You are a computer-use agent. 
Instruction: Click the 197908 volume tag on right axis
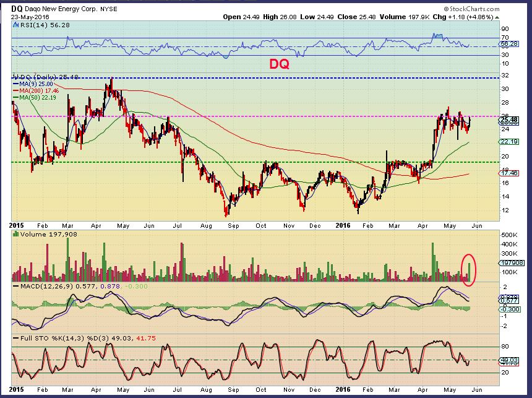point(512,263)
